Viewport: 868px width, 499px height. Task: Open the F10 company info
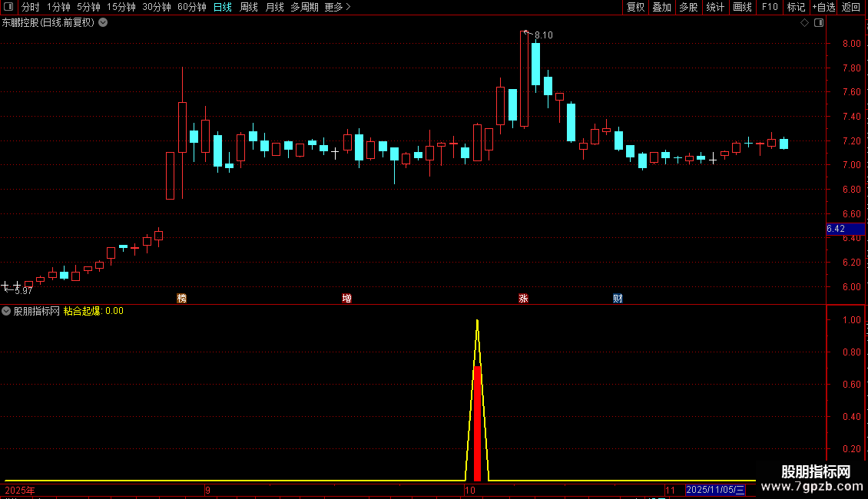tap(770, 7)
